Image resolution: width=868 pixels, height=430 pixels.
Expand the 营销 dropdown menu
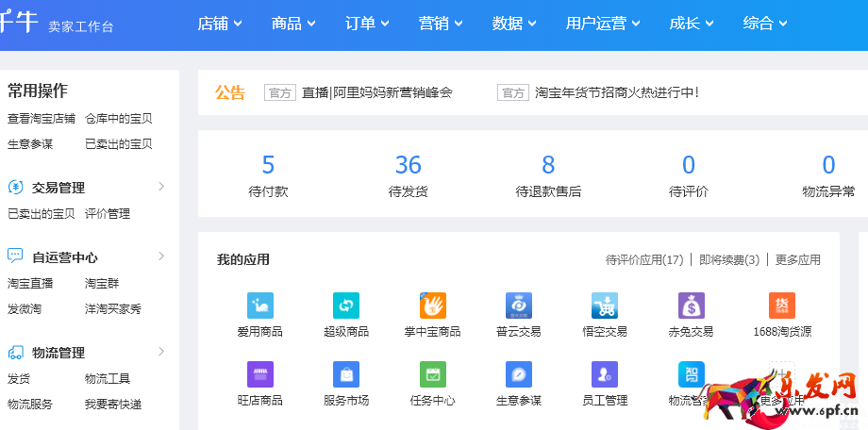[x=441, y=24]
